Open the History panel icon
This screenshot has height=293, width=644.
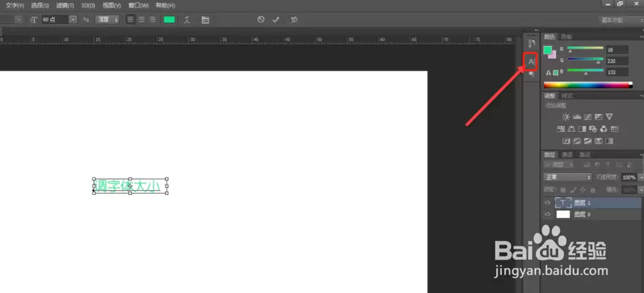531,43
